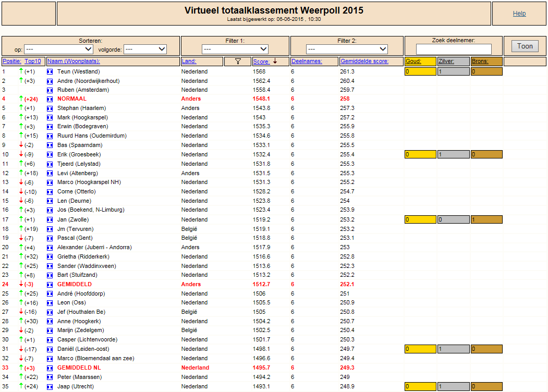548x392 pixels.
Task: Click the blue icon beside Erik (Groesbeek)
Action: point(50,154)
